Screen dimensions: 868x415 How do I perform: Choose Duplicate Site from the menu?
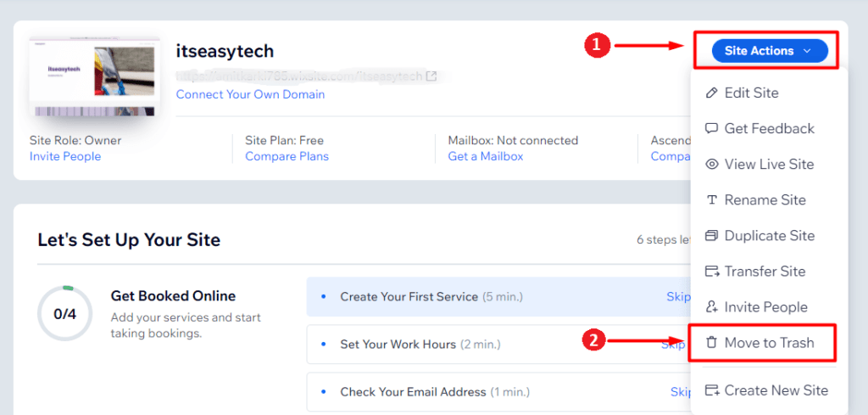(769, 236)
